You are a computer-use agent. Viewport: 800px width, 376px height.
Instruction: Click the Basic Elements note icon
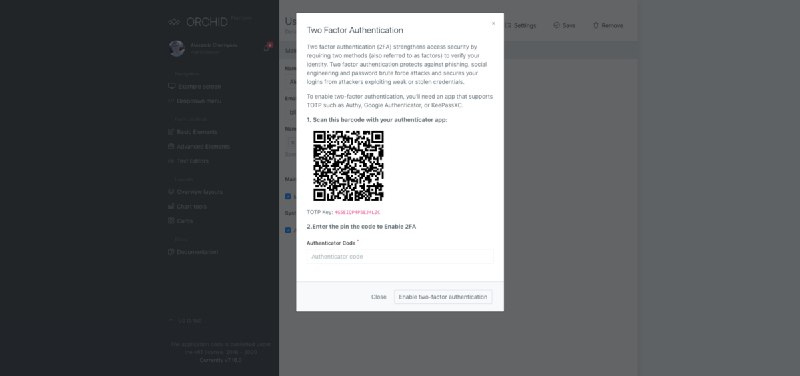pos(171,132)
